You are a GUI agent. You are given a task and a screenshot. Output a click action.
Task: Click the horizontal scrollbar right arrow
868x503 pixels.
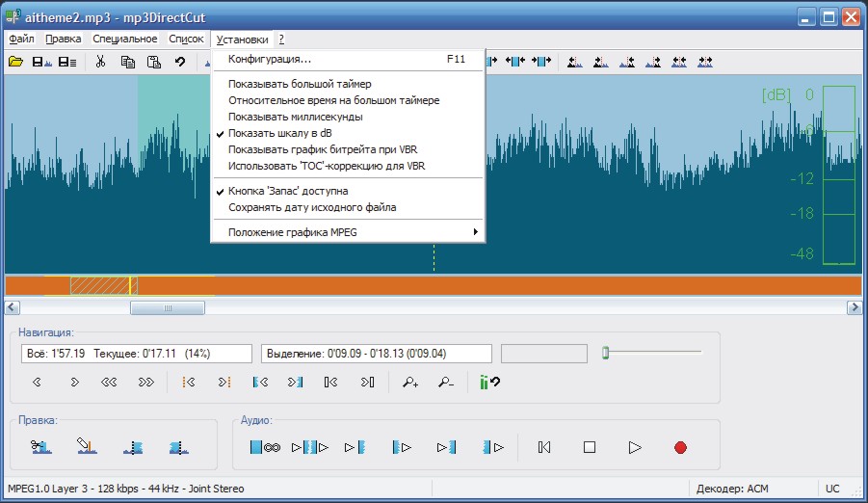[x=855, y=307]
